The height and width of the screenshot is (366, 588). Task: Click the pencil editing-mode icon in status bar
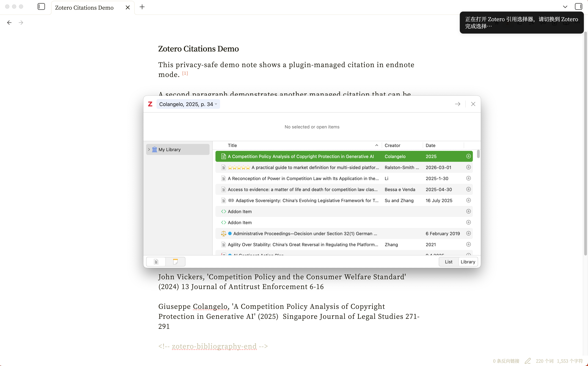[528, 361]
